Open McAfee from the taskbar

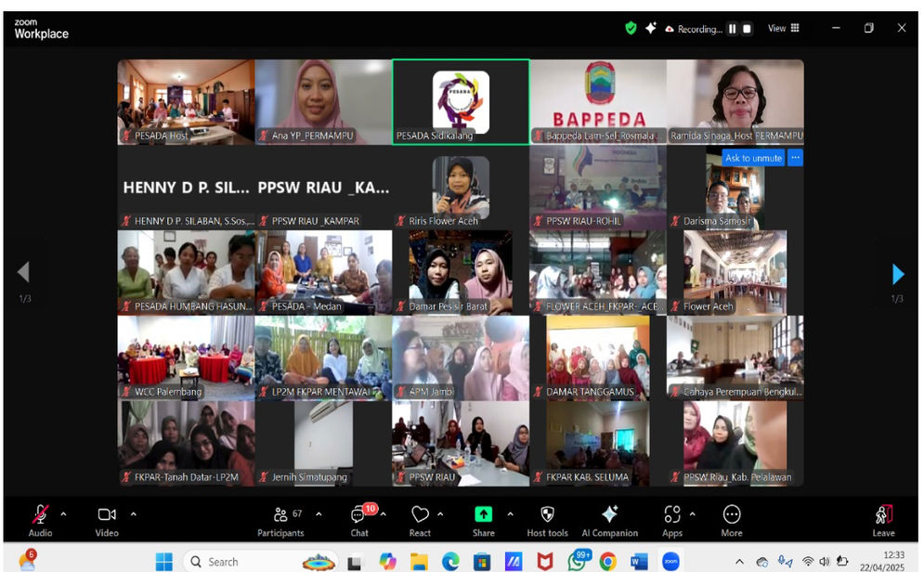pyautogui.click(x=545, y=562)
